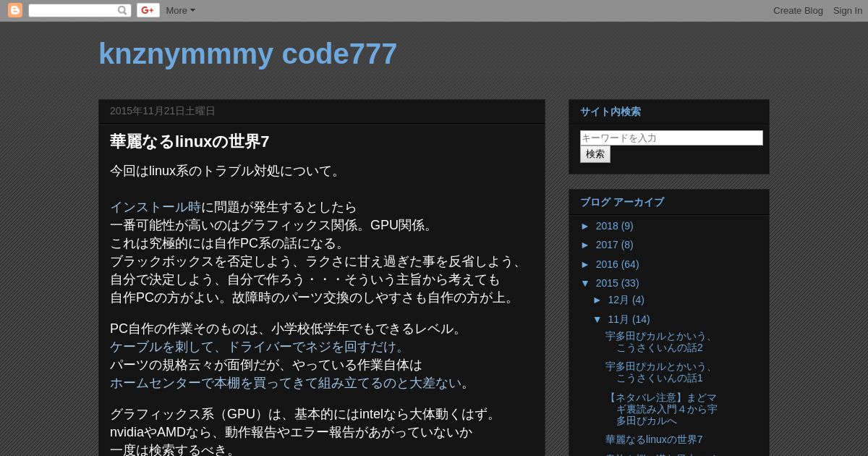
Task: Click the インストール時 link in the post
Action: pyautogui.click(x=156, y=207)
